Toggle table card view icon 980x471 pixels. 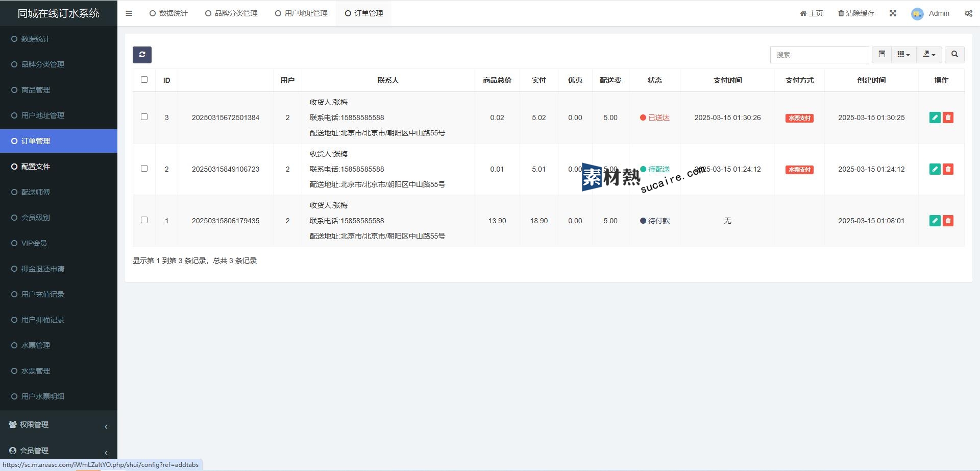coord(881,54)
